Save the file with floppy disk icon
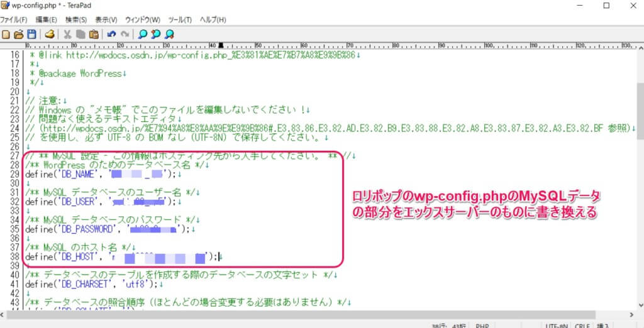The image size is (644, 328). click(x=31, y=35)
